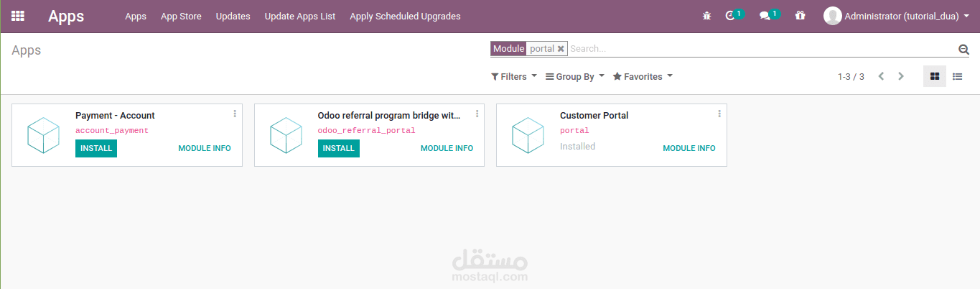
Task: Click the odoo_referral_portal technical name
Action: tap(367, 131)
